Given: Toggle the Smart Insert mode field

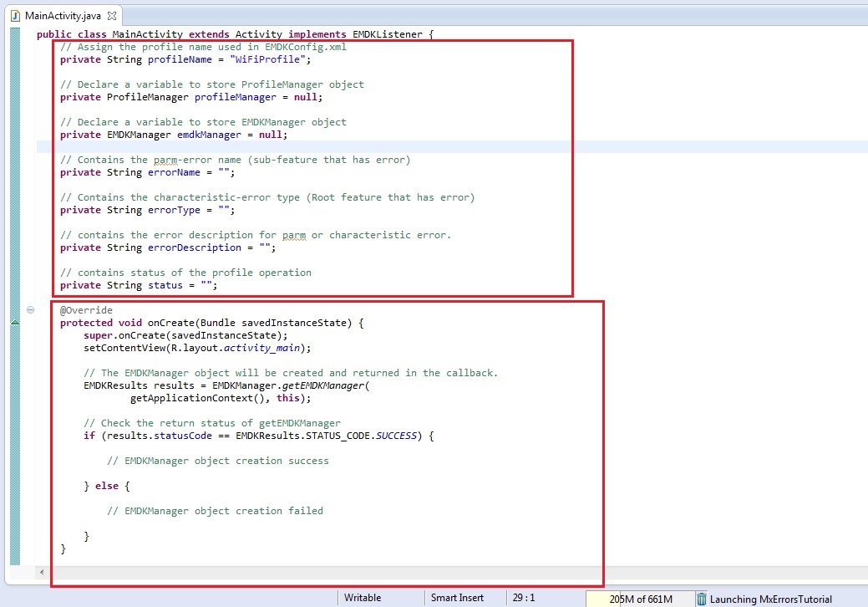Looking at the screenshot, I should (x=456, y=598).
